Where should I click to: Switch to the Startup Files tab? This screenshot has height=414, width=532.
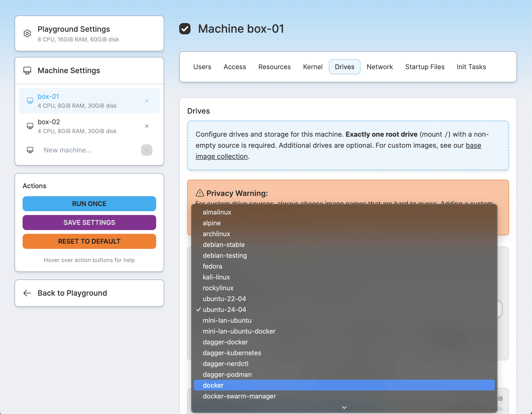click(x=425, y=67)
